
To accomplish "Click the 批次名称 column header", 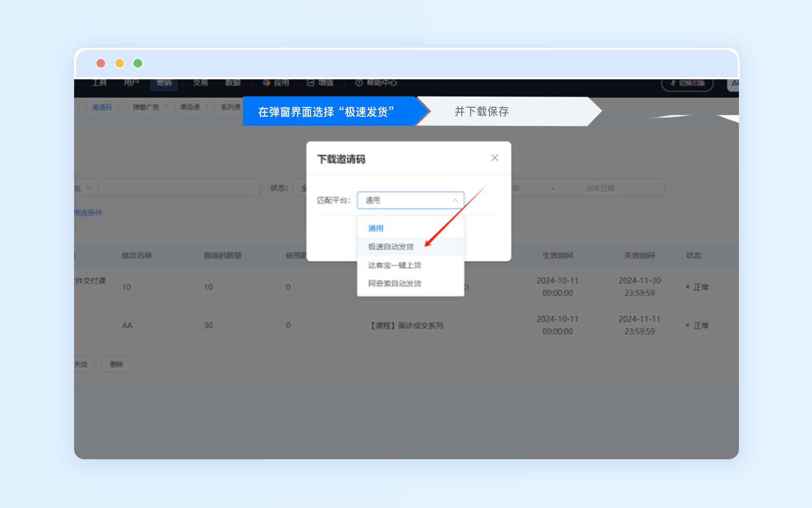I will coord(137,256).
